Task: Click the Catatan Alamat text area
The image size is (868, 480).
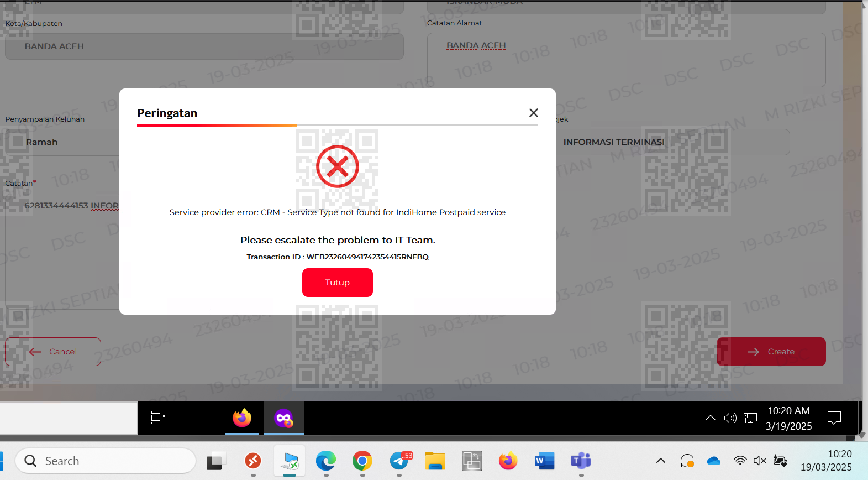Action: coord(627,60)
